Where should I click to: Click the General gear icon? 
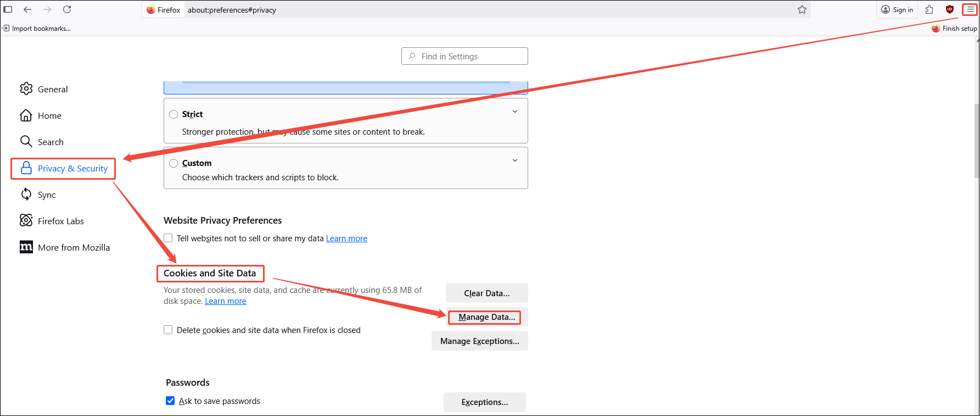[26, 88]
